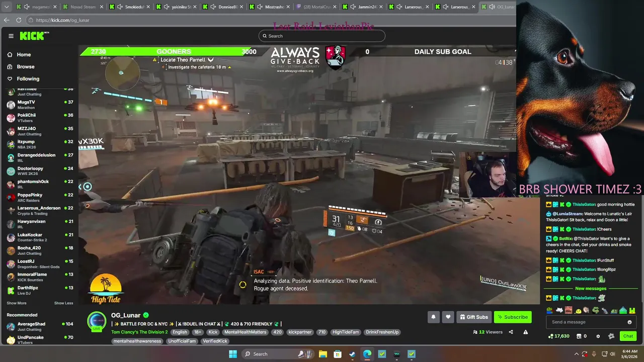Open the browser tab list dropdown arrow
644x362 pixels.
(x=7, y=7)
